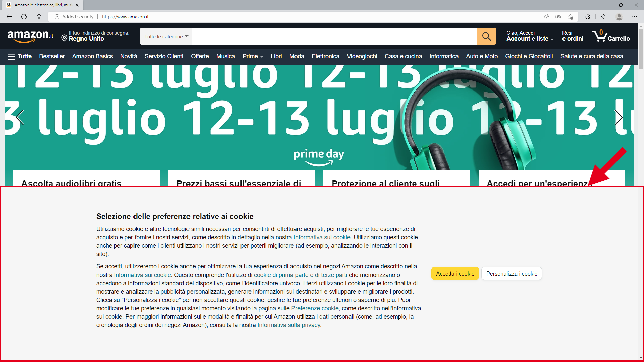Image resolution: width=644 pixels, height=362 pixels.
Task: Select the Videogiochi menu item
Action: pos(362,56)
